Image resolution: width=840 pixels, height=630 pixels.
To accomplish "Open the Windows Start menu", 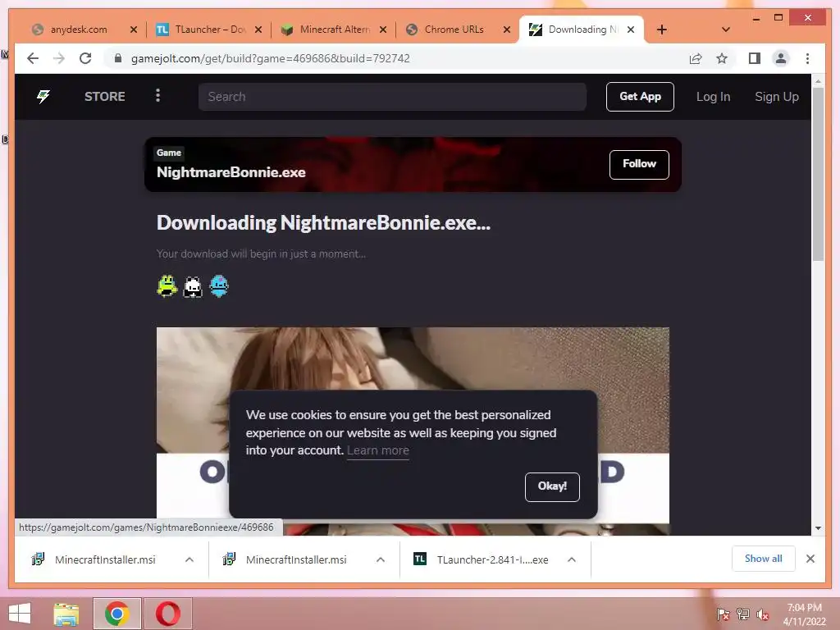I will click(x=20, y=614).
